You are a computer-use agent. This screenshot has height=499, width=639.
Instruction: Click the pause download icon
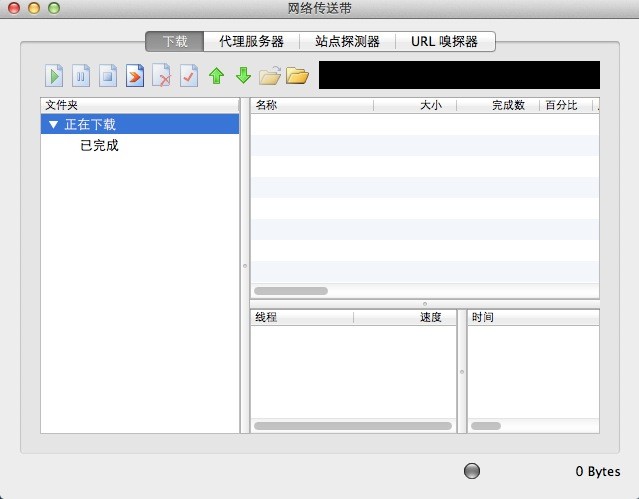81,76
